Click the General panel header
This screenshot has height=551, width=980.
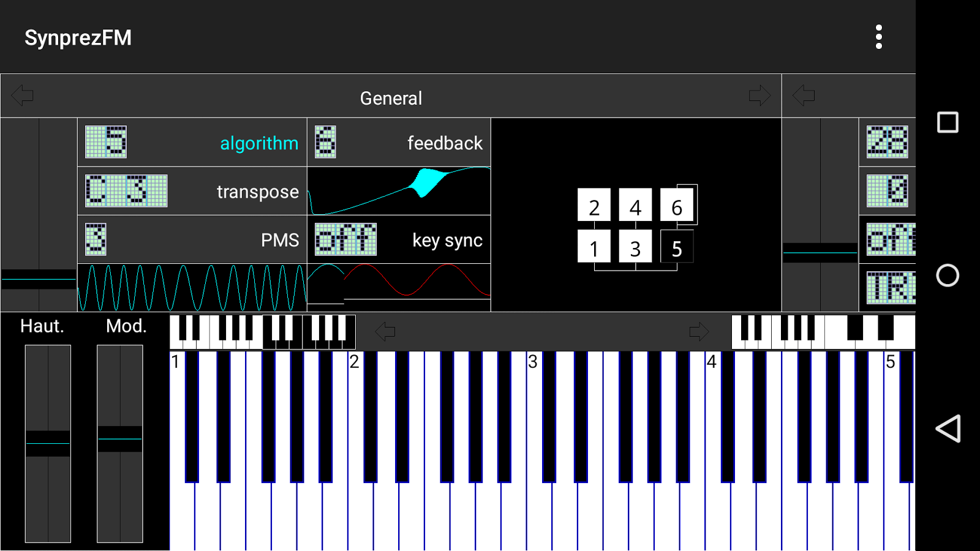click(392, 97)
